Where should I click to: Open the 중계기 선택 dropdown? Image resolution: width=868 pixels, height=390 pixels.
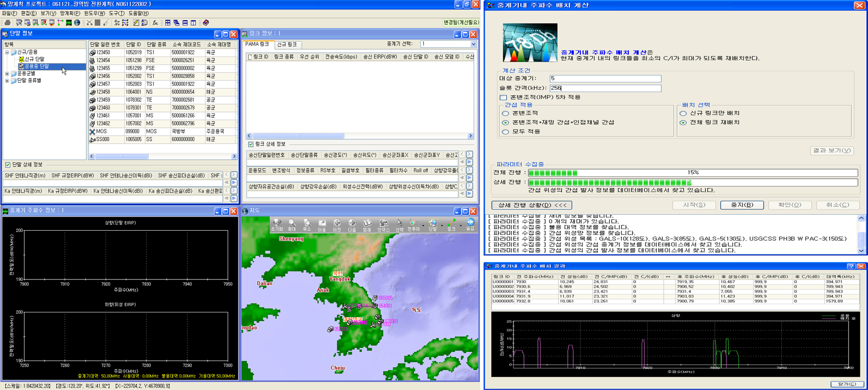[473, 44]
